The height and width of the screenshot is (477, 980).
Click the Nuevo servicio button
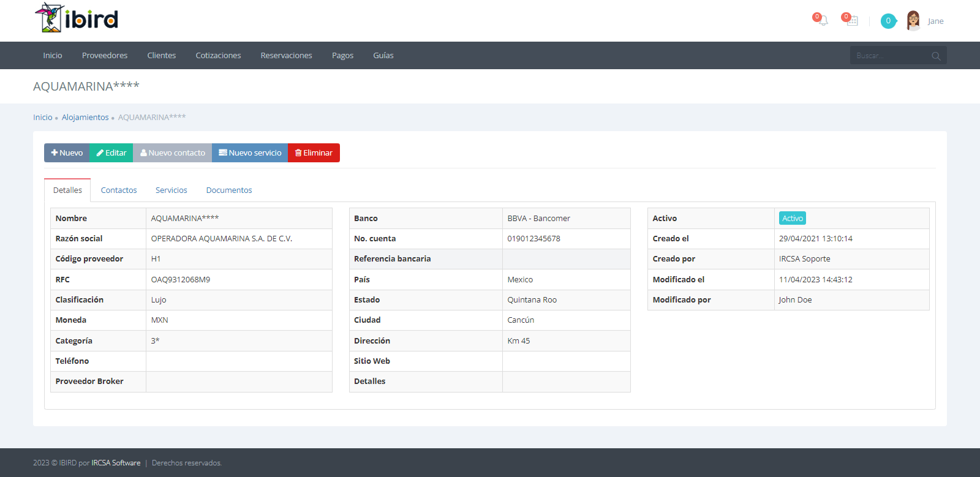250,152
